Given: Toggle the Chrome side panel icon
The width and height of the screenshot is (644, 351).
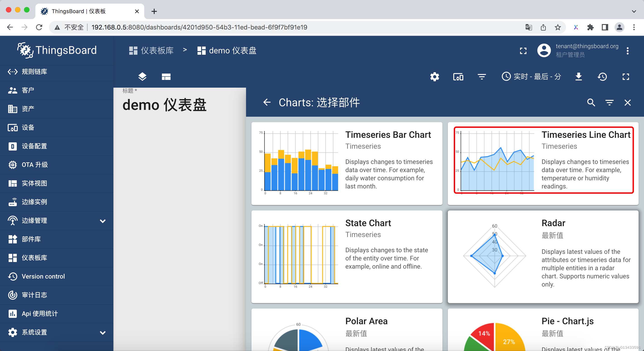Looking at the screenshot, I should point(605,27).
